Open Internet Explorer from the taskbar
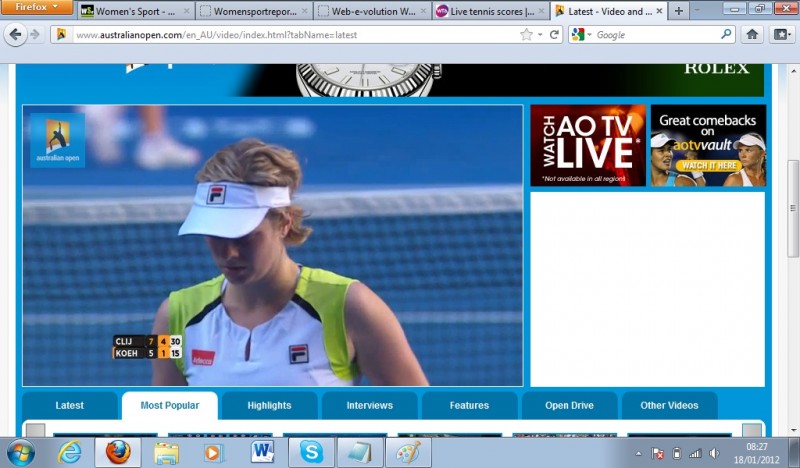 [69, 452]
